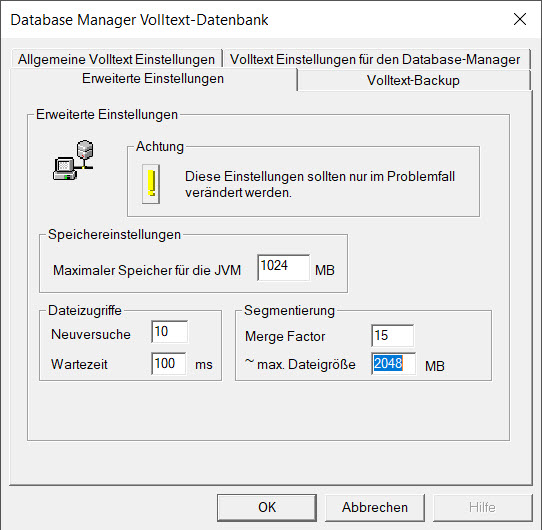Click the Segmentierung group heading
Screen dimensions: 542x530
(x=289, y=310)
